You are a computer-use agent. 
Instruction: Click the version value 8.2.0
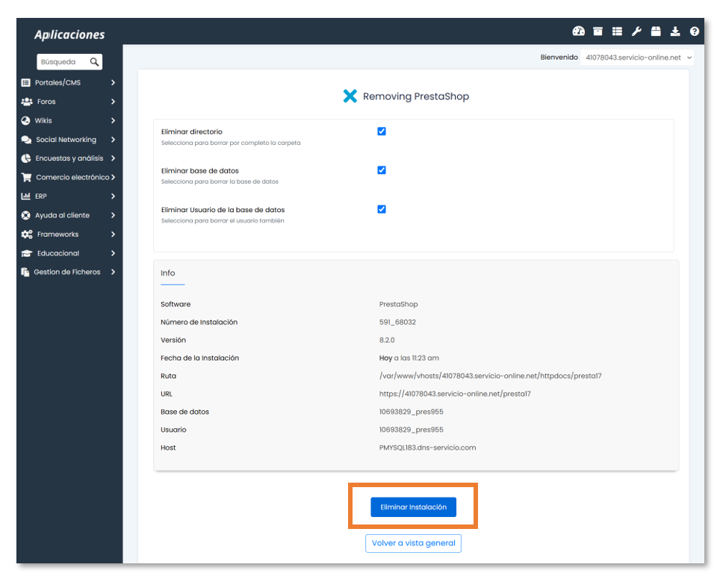point(387,340)
